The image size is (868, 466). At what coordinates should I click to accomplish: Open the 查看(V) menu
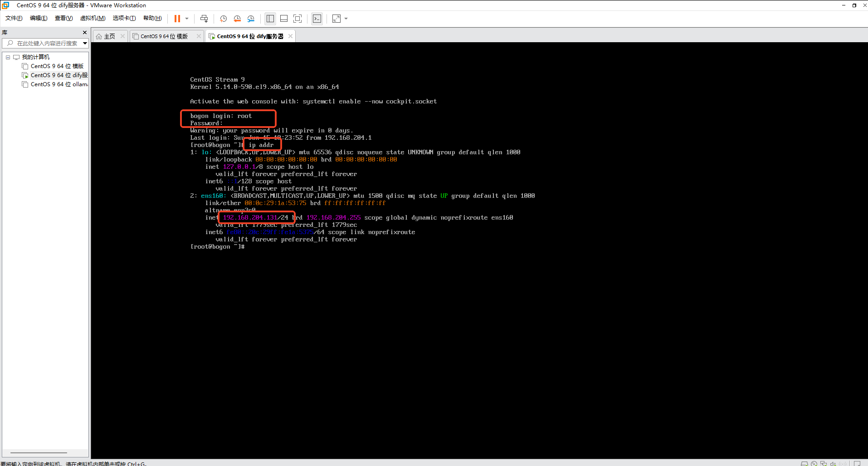pos(63,18)
